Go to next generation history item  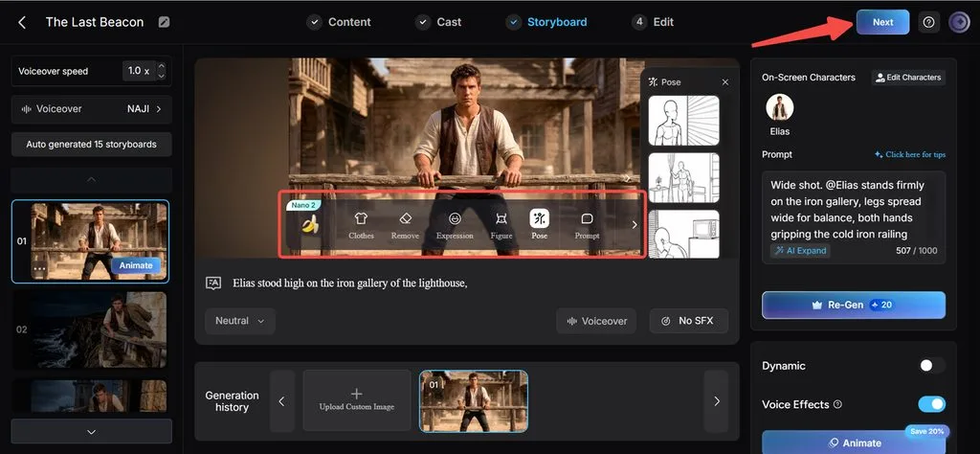(716, 401)
